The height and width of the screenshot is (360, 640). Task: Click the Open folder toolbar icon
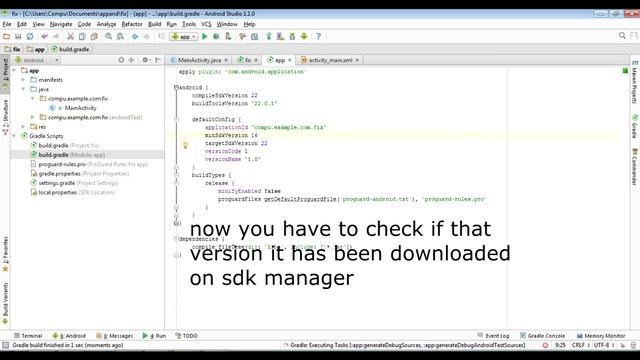[6, 36]
